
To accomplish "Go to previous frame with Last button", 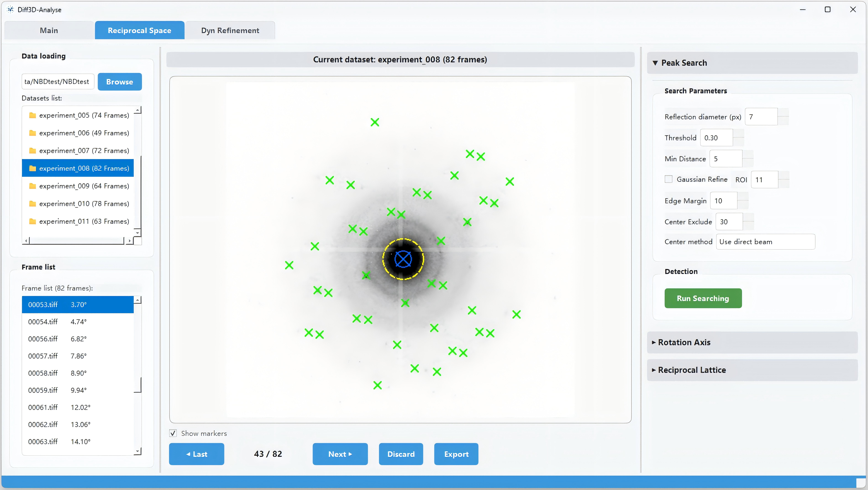I will coord(196,454).
